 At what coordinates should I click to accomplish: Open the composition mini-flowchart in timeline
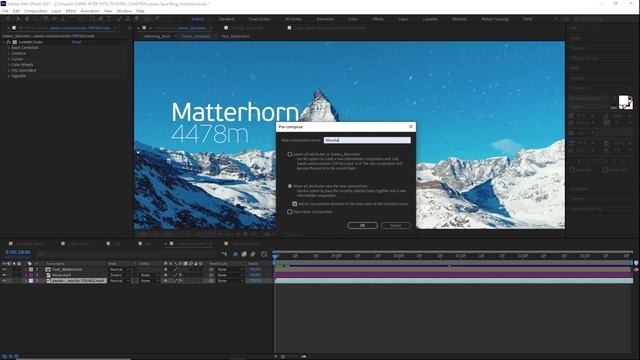[224, 254]
